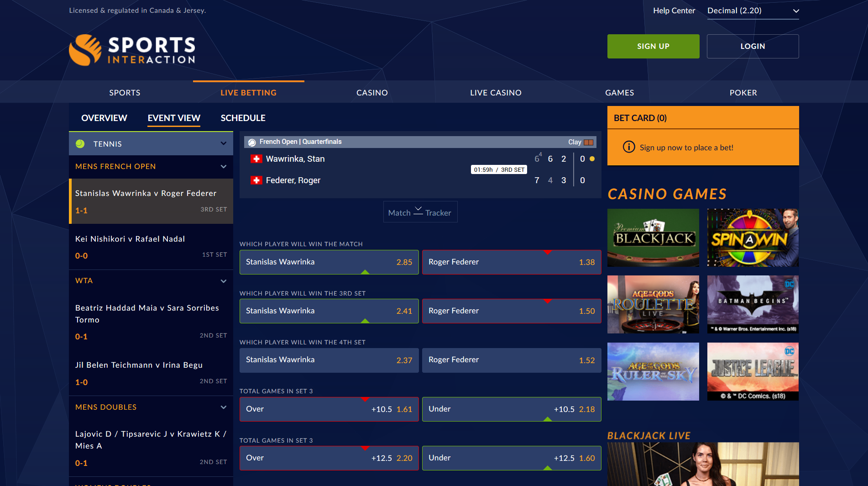868x486 pixels.
Task: Select Over +12.5 games at 2.20
Action: tap(329, 458)
